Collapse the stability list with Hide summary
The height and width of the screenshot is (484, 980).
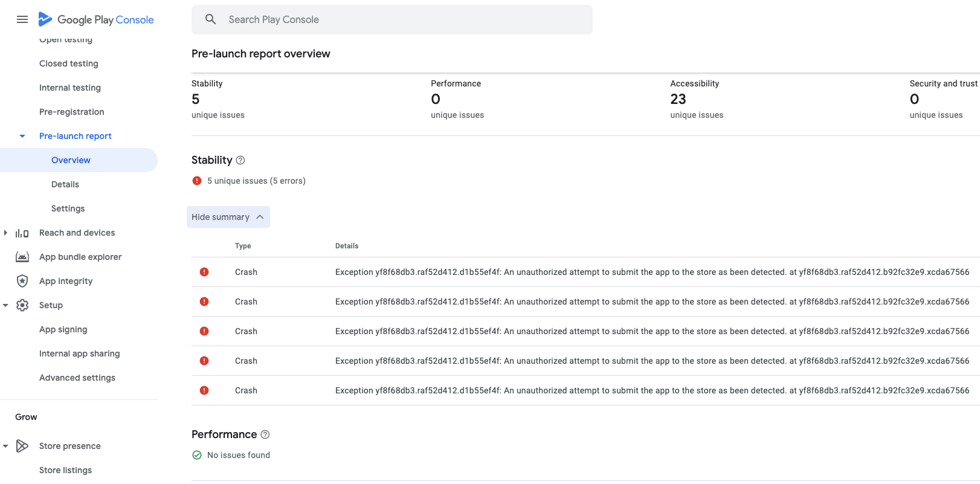click(x=228, y=217)
